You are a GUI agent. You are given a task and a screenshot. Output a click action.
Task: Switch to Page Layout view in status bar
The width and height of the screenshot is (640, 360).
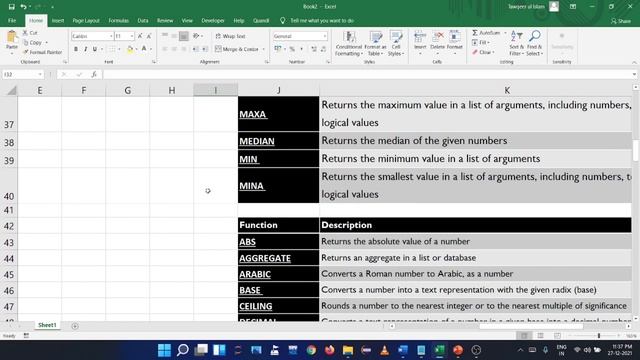click(x=540, y=336)
